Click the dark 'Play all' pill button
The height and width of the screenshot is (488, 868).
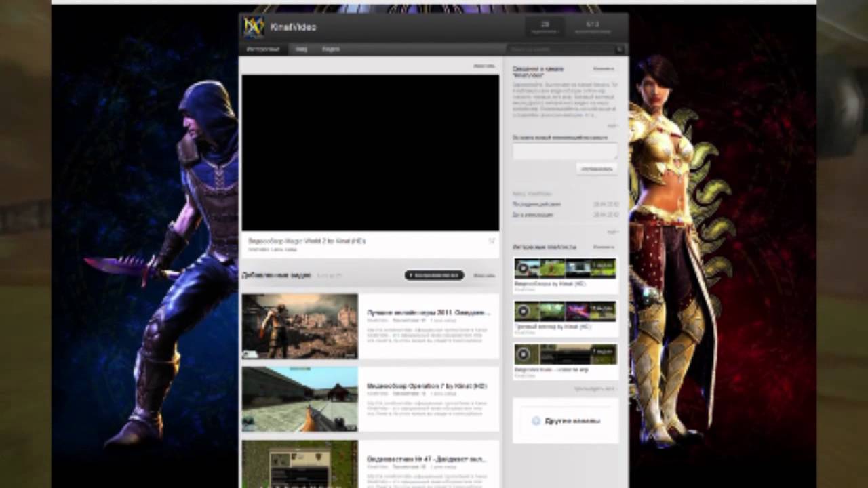[x=435, y=275]
